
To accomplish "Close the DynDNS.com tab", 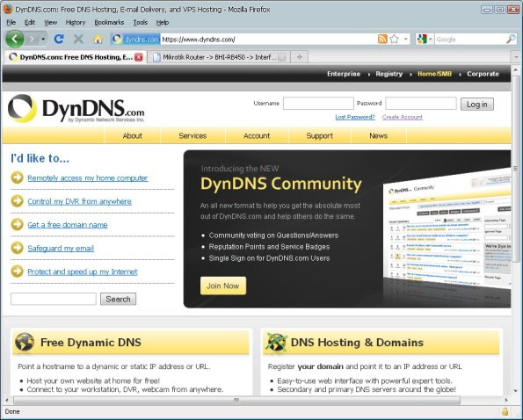I will tap(138, 57).
